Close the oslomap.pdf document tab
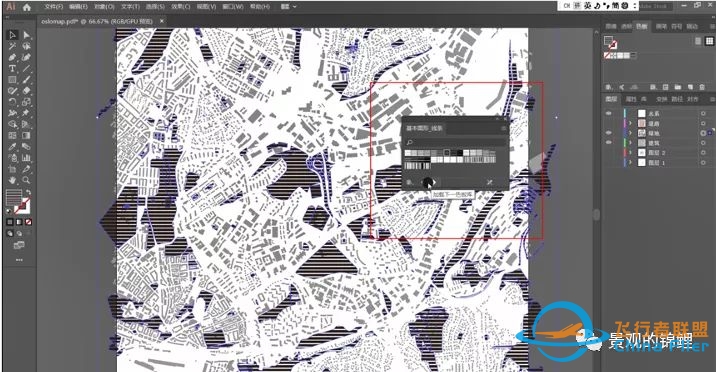The image size is (716, 372). (162, 21)
